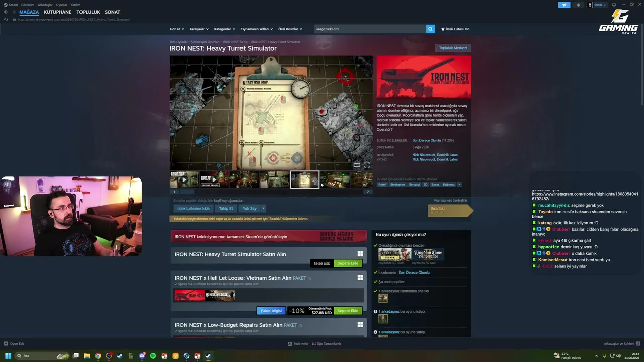Image resolution: width=644 pixels, height=362 pixels.
Task: Open the Görünüm menu
Action: click(x=27, y=5)
